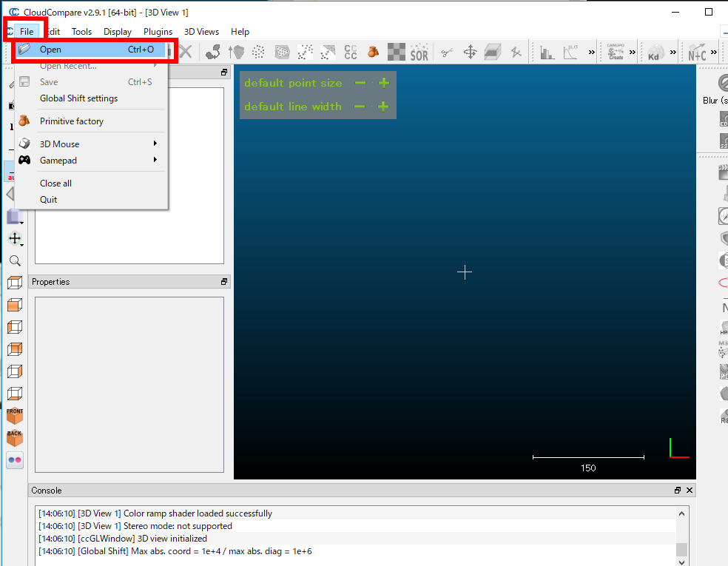Screen dimensions: 728x566
Task: Float the Console panel
Action: tap(678, 491)
